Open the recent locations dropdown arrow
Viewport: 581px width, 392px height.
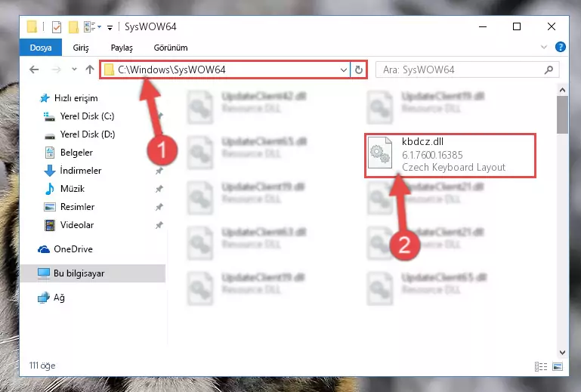coord(74,69)
